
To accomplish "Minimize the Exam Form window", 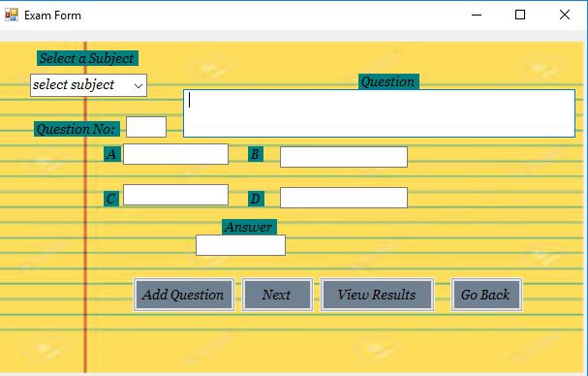I will click(477, 15).
